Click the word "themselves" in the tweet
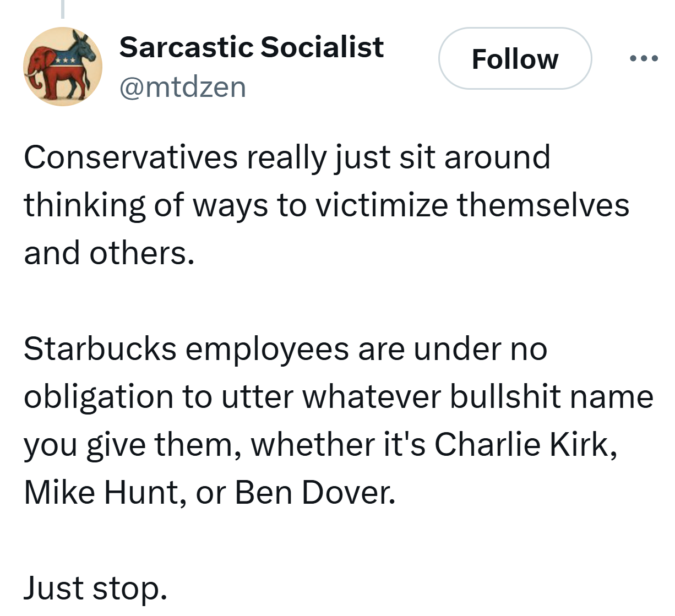 pos(543,205)
